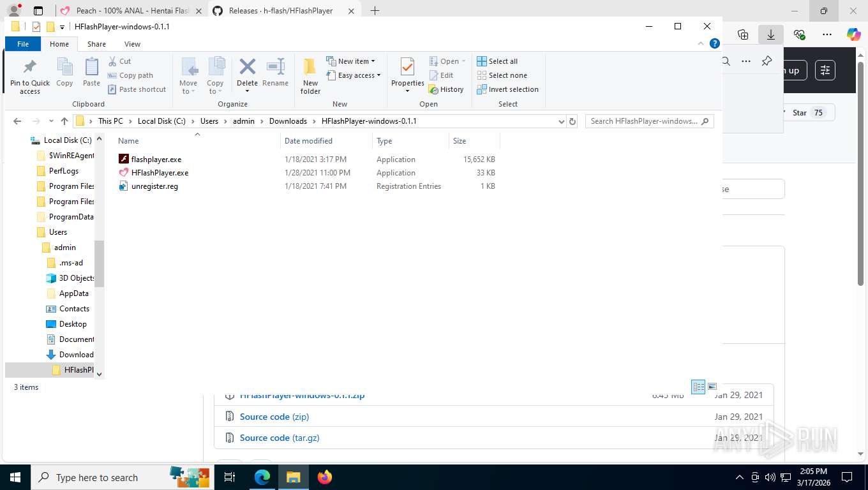Click the Refresh button beside address bar
Image resolution: width=868 pixels, height=490 pixels.
pos(572,121)
